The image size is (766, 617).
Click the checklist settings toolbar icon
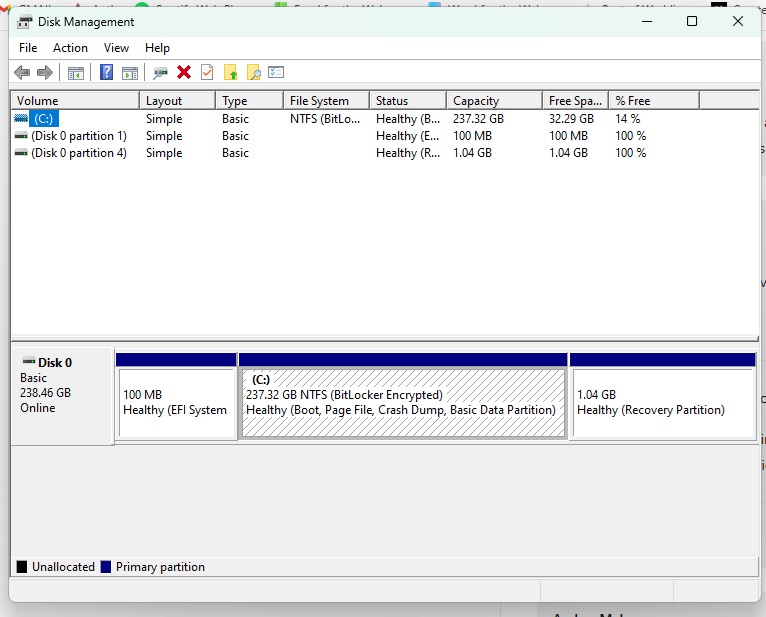coord(276,72)
